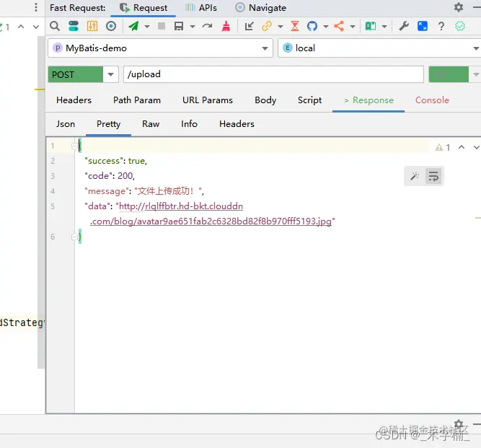Expand dropdown next to share icon

point(353,27)
